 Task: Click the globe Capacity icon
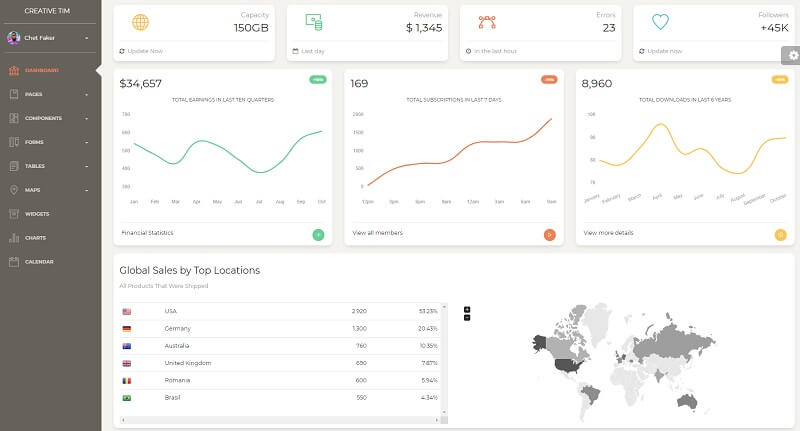(141, 22)
